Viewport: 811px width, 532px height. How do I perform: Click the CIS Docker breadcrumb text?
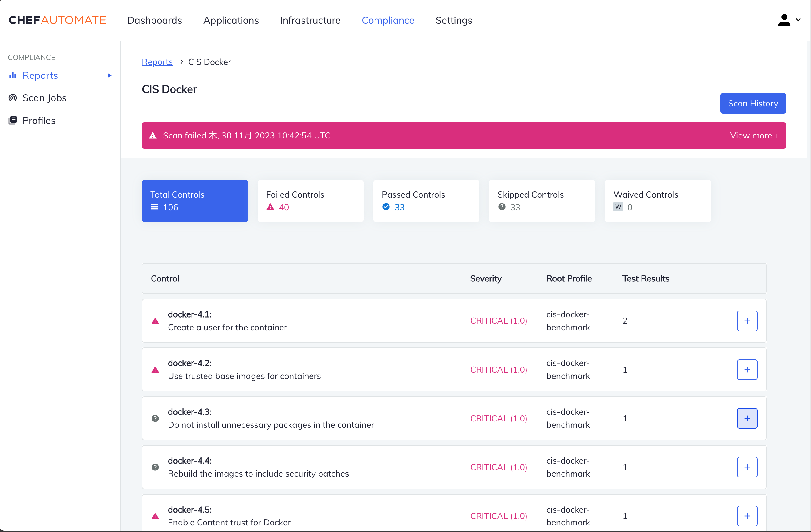tap(209, 62)
